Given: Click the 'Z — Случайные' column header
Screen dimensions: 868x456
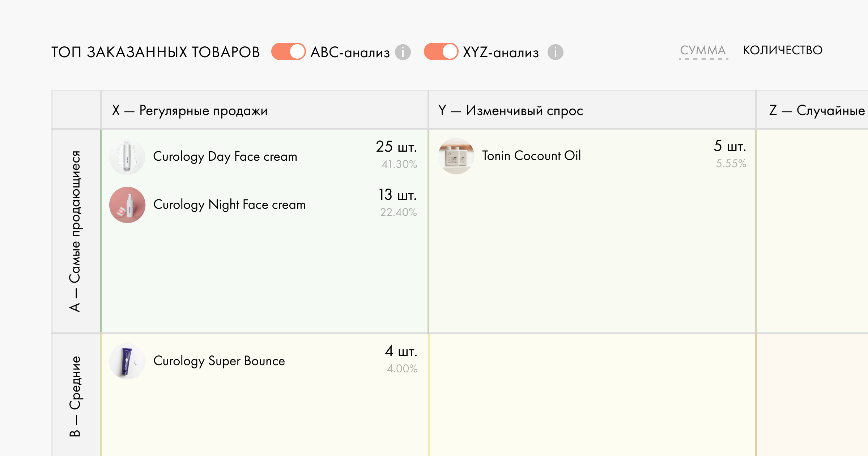Looking at the screenshot, I should (812, 110).
